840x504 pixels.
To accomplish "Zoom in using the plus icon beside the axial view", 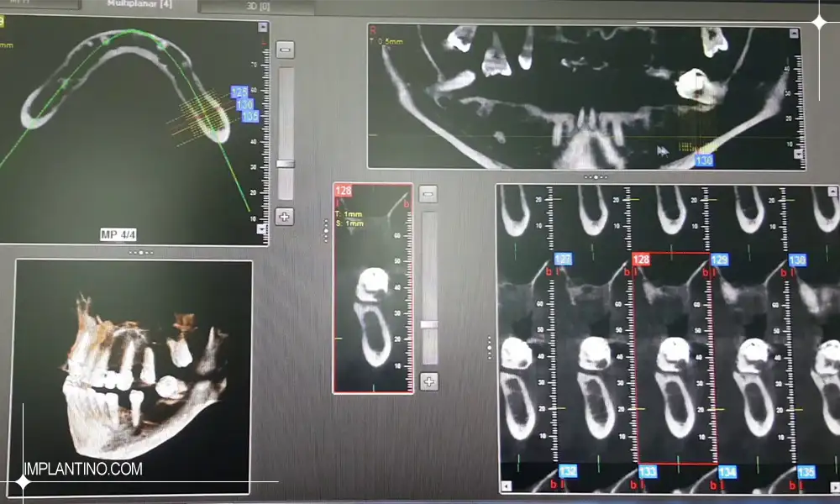I will 283,216.
